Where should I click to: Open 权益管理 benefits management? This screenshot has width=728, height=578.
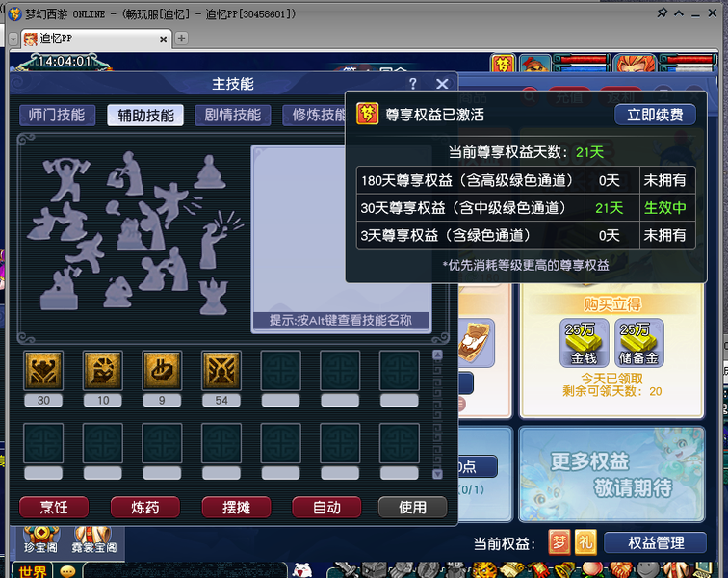pos(656,542)
